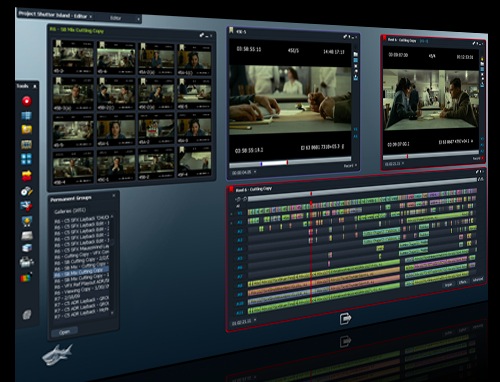Click the export arrow icon below timeline
This screenshot has width=500, height=382.
click(x=345, y=318)
